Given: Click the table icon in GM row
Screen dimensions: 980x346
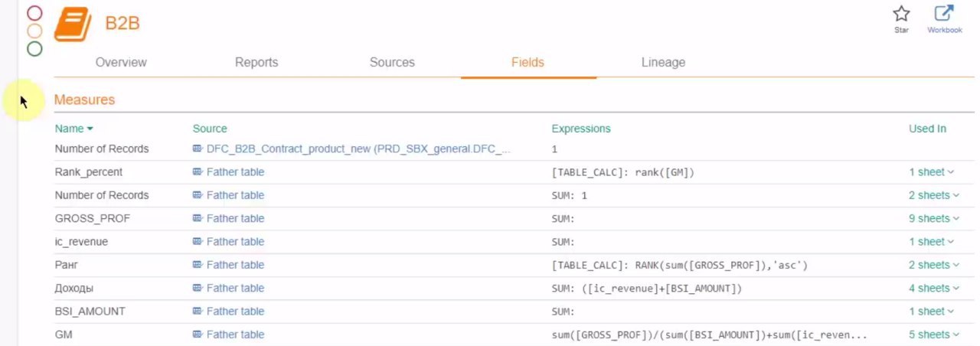Looking at the screenshot, I should click(x=198, y=335).
